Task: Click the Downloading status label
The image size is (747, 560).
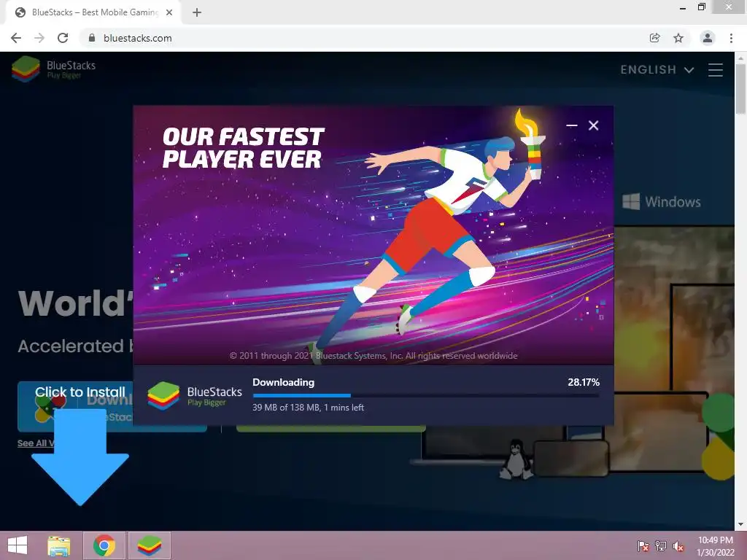Action: 284,382
